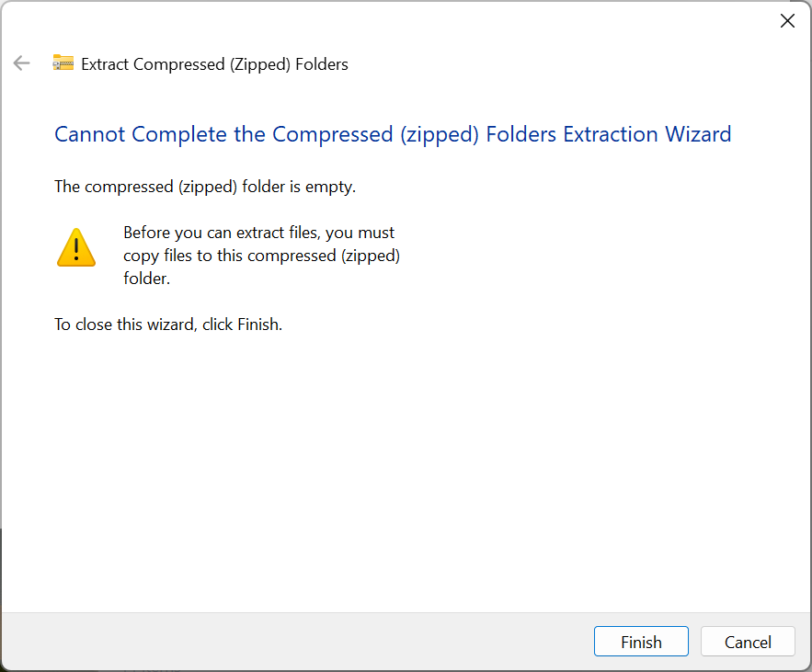Click the word 'Wizard' in the blue heading
This screenshot has width=812, height=672.
tap(698, 134)
